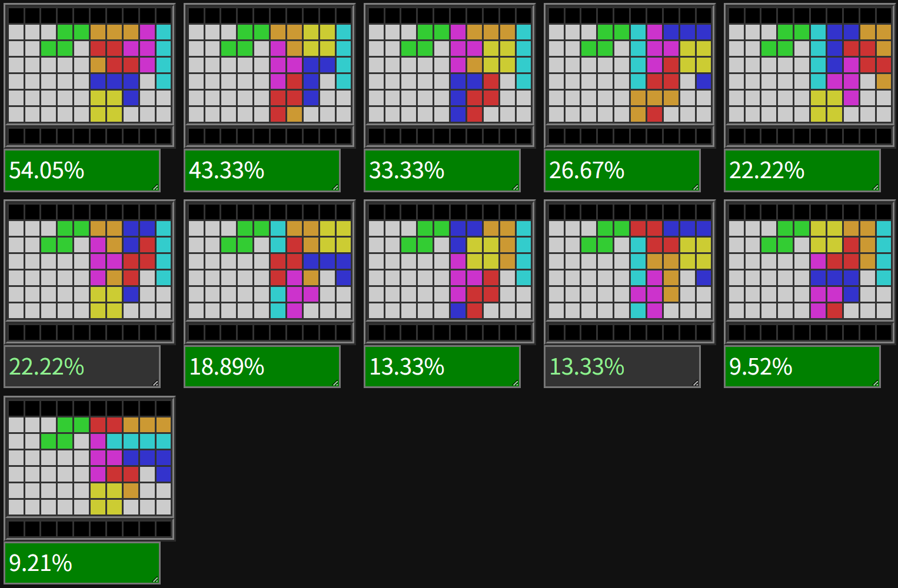
Task: Click the 9.52% percentage field
Action: [802, 367]
